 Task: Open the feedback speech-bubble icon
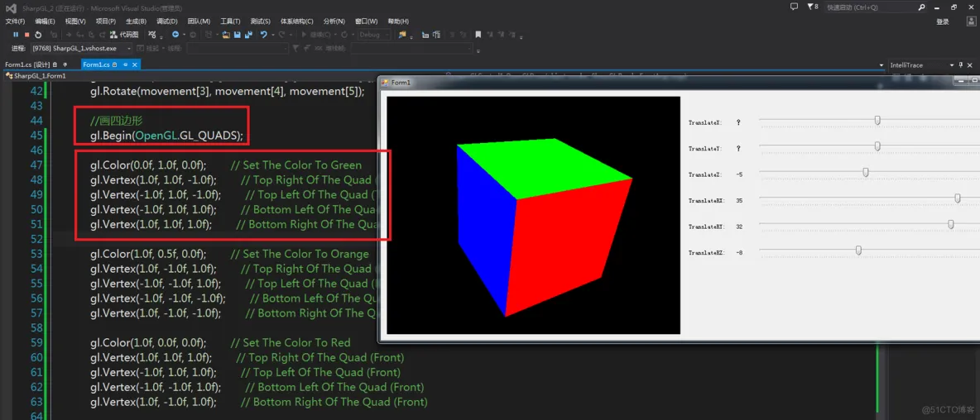[795, 7]
